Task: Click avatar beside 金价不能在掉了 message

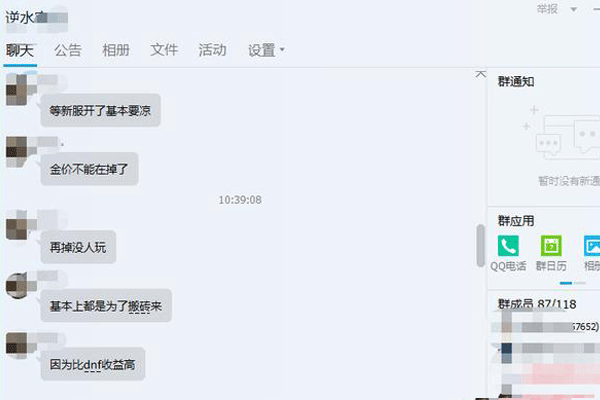Action: [x=16, y=152]
